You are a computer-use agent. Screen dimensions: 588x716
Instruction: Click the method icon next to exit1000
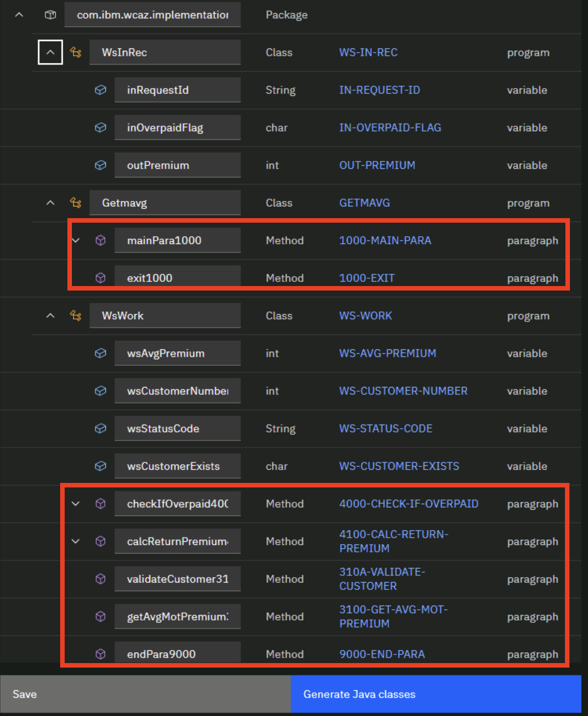100,277
